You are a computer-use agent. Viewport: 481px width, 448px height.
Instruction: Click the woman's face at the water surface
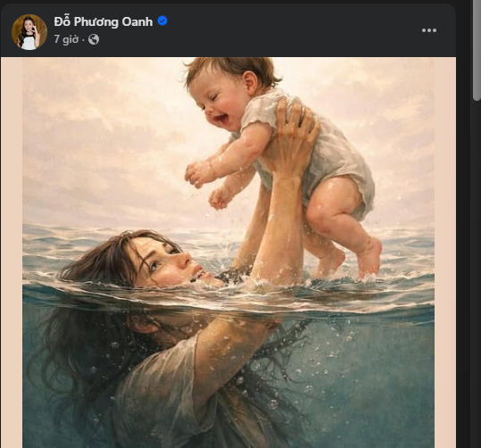point(168,262)
